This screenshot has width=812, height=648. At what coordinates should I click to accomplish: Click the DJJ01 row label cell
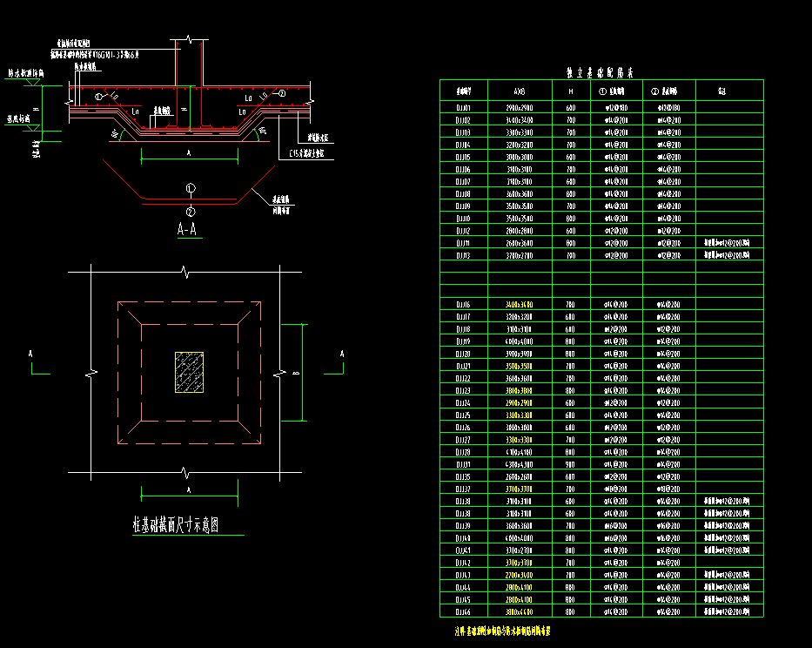[x=463, y=108]
